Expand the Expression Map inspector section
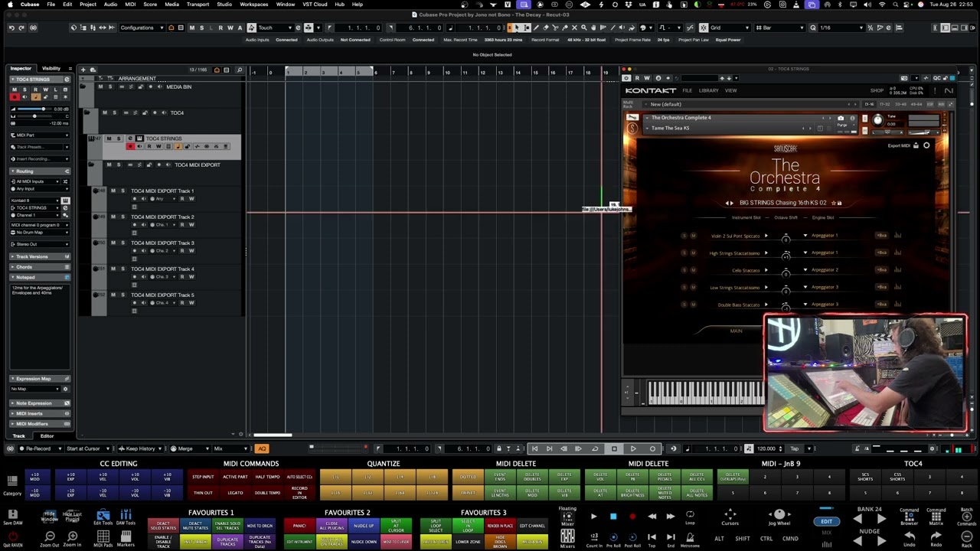Image resolution: width=980 pixels, height=551 pixels. point(40,379)
